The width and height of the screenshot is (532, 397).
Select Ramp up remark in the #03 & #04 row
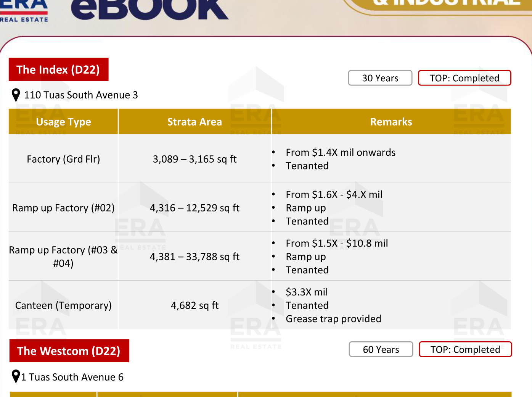(x=306, y=257)
